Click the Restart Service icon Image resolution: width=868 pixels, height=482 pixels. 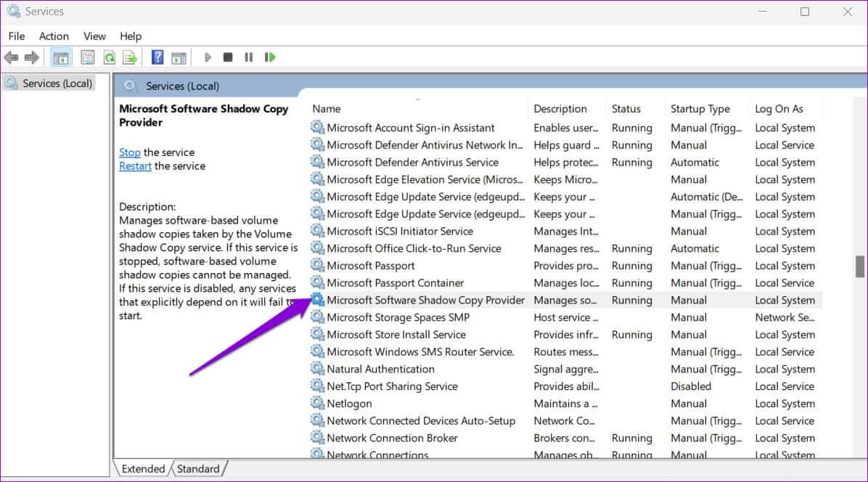coord(269,57)
